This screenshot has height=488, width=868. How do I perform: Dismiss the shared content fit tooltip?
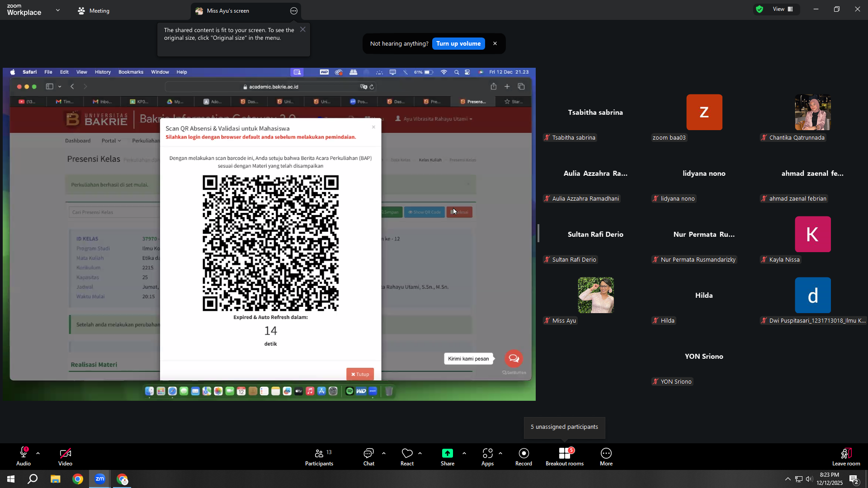(303, 29)
